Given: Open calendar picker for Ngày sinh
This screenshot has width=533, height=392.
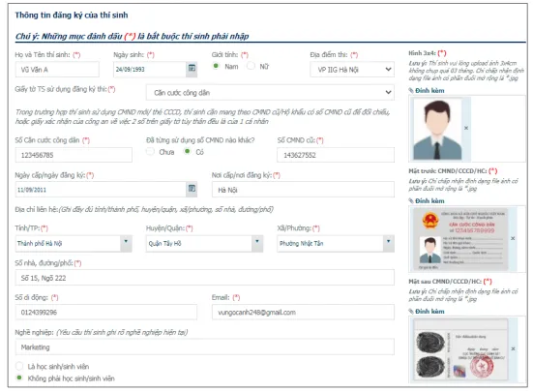Looking at the screenshot, I should pyautogui.click(x=192, y=68).
